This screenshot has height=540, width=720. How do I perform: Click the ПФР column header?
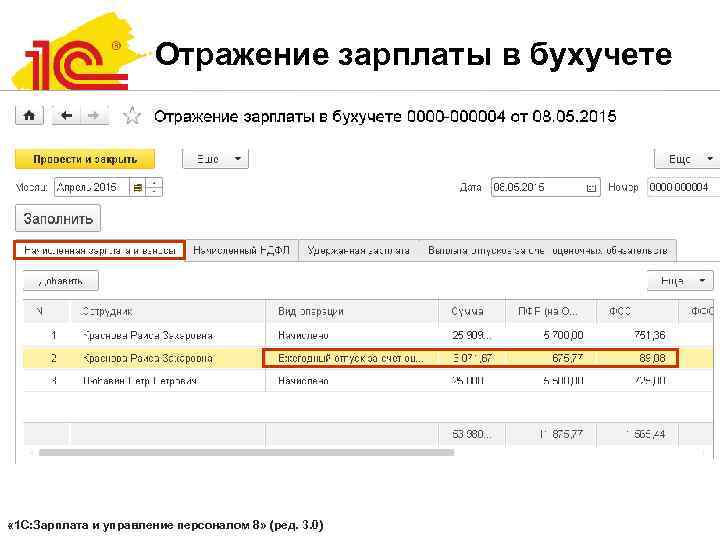tap(551, 311)
